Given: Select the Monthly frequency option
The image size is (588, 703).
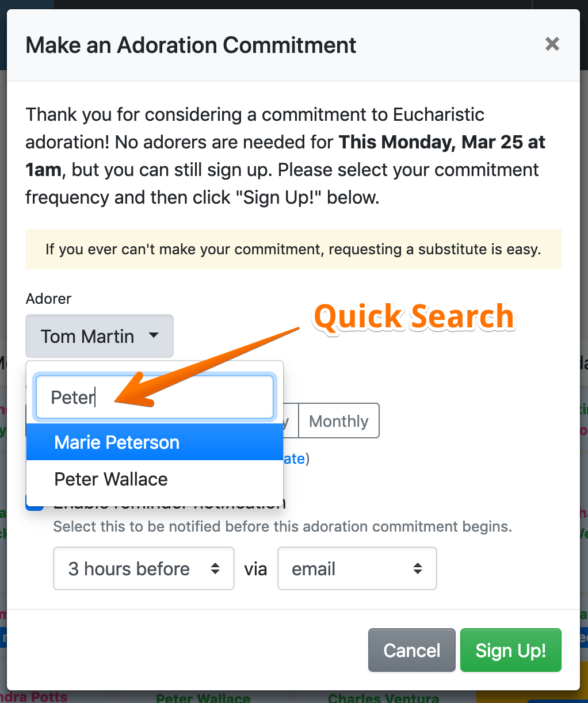Looking at the screenshot, I should 338,421.
